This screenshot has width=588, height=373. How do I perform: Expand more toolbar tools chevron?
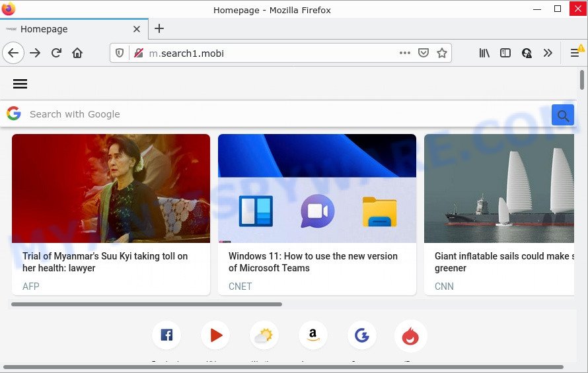pos(548,53)
